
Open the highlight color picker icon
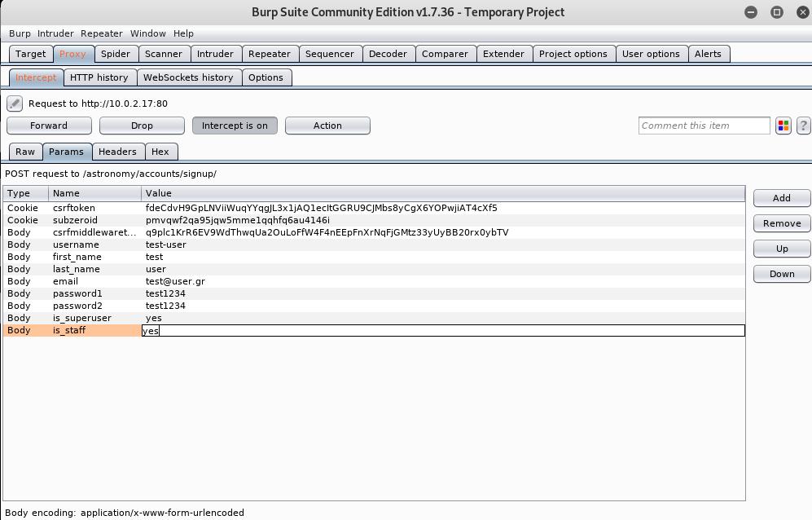(783, 126)
